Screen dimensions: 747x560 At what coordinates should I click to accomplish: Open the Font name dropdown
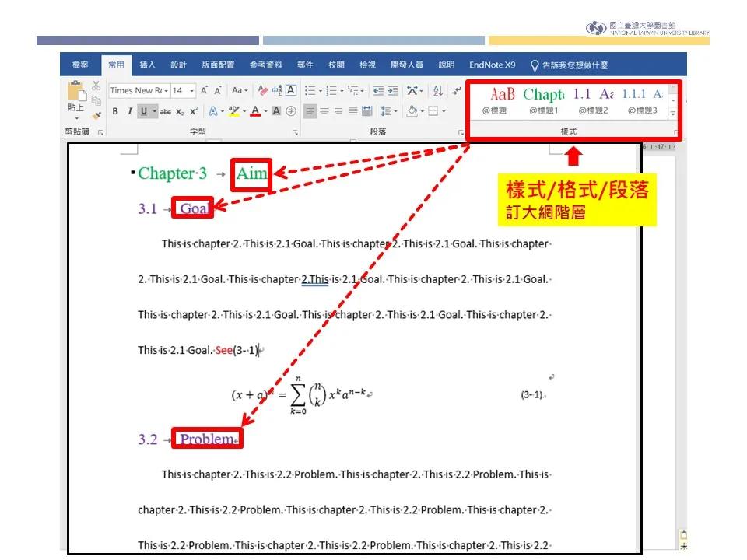166,90
